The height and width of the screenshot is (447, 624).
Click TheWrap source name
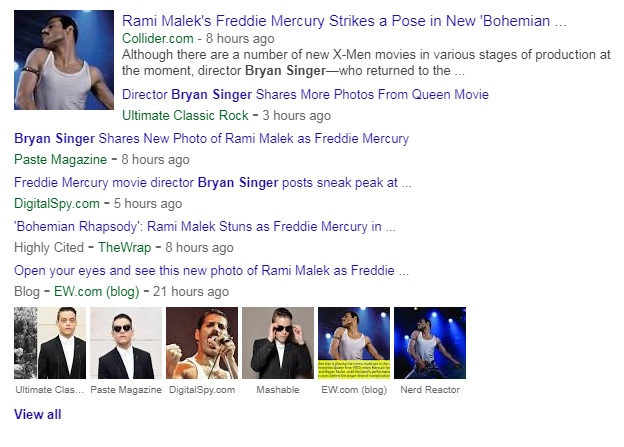[x=127, y=247]
